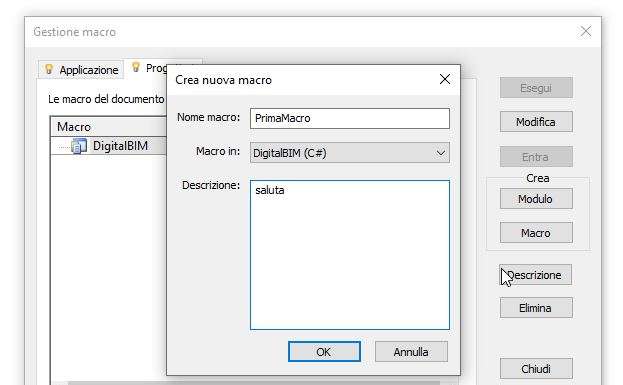
Task: Click the Modulo button under Crea
Action: coord(536,199)
